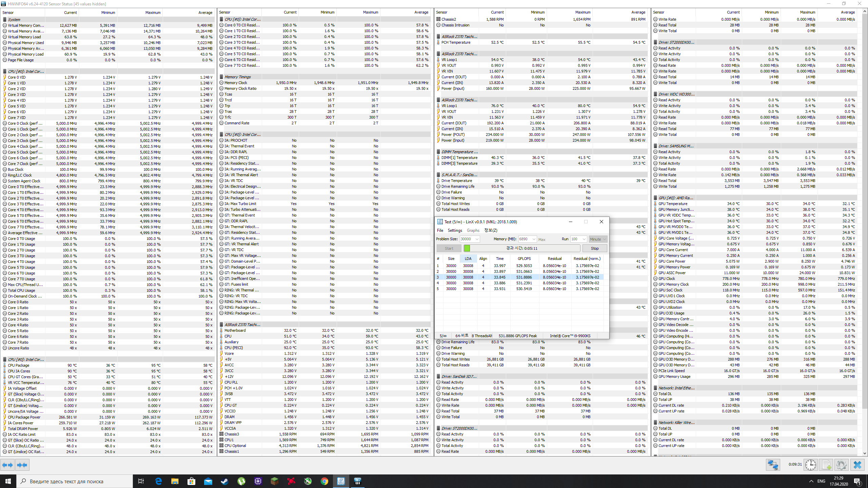The height and width of the screenshot is (488, 868).
Task: Show hidden system tray icons chevron
Action: [811, 481]
